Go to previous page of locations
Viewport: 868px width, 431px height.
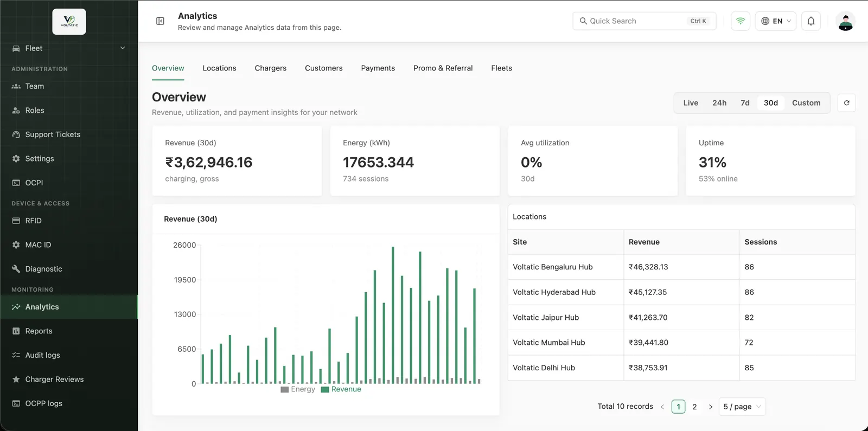point(662,407)
